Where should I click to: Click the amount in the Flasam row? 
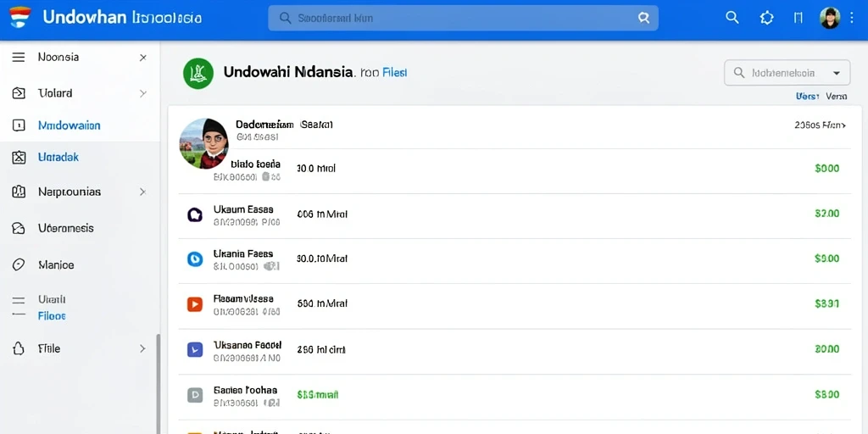[x=827, y=303]
